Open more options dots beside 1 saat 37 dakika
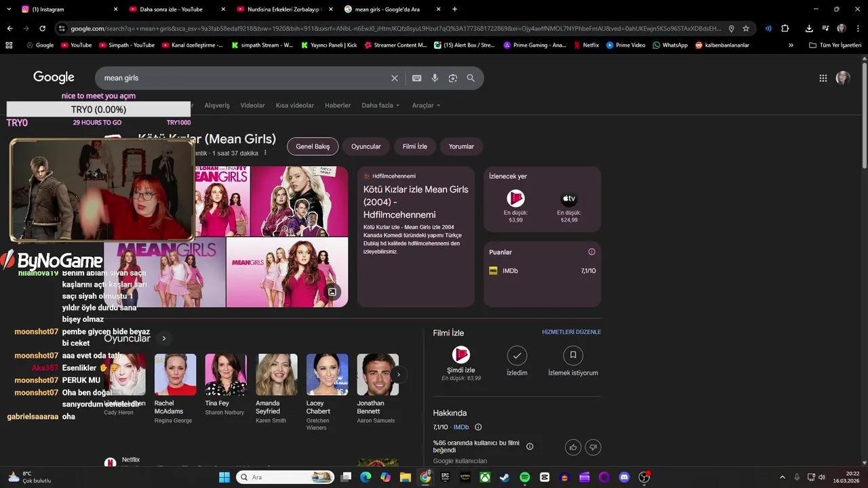The width and height of the screenshot is (868, 488). click(265, 153)
